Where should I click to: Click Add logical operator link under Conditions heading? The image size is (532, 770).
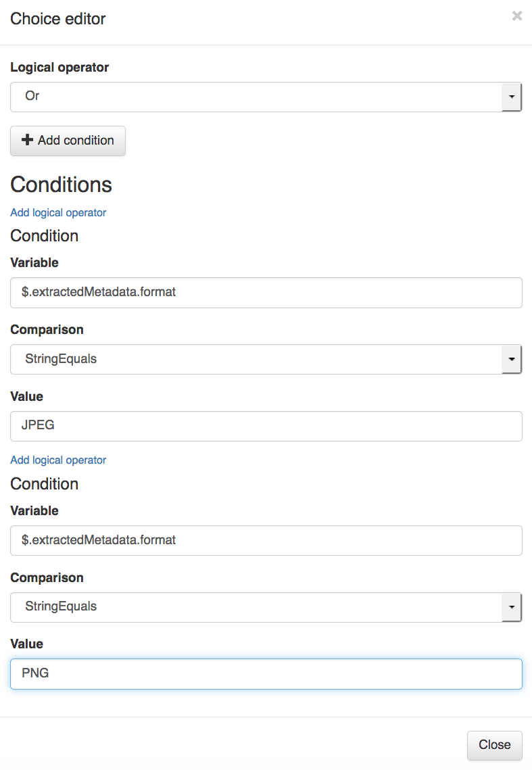click(58, 213)
